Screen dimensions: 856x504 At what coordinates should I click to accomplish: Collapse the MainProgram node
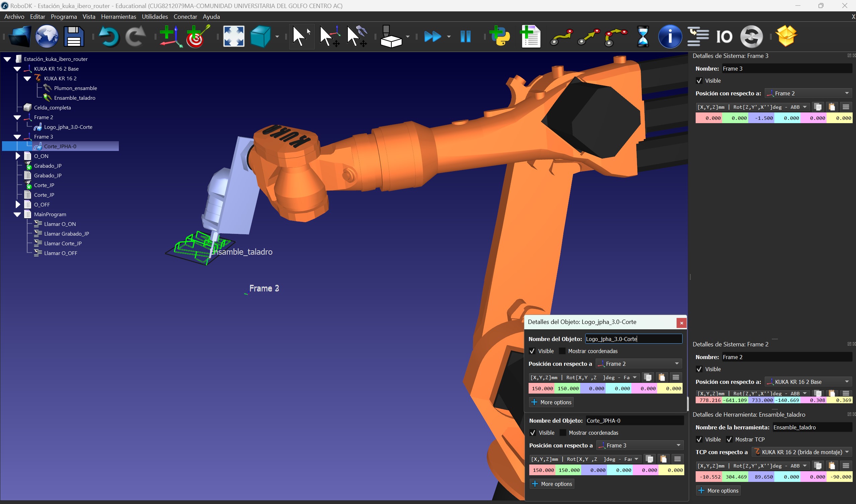[17, 214]
